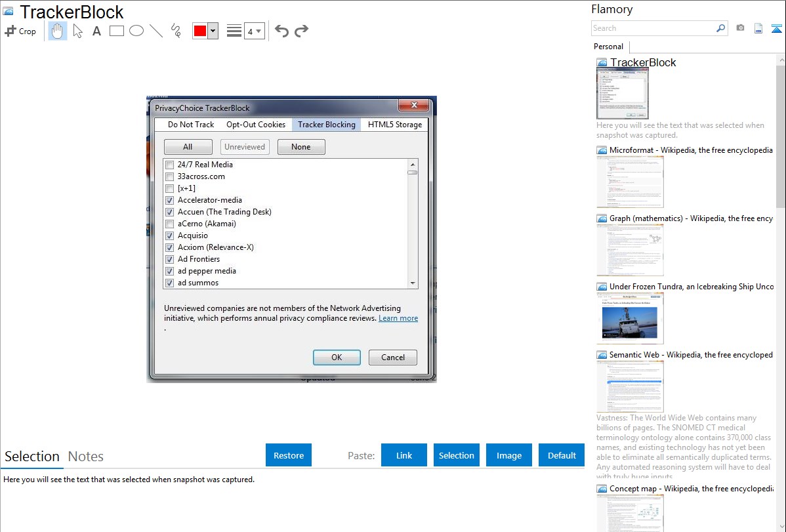Pick the ellipse shape tool
This screenshot has width=786, height=532.
point(136,31)
